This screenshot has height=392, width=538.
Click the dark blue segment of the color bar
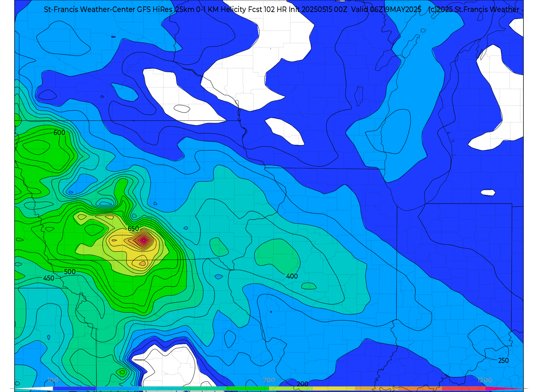pos(75,389)
